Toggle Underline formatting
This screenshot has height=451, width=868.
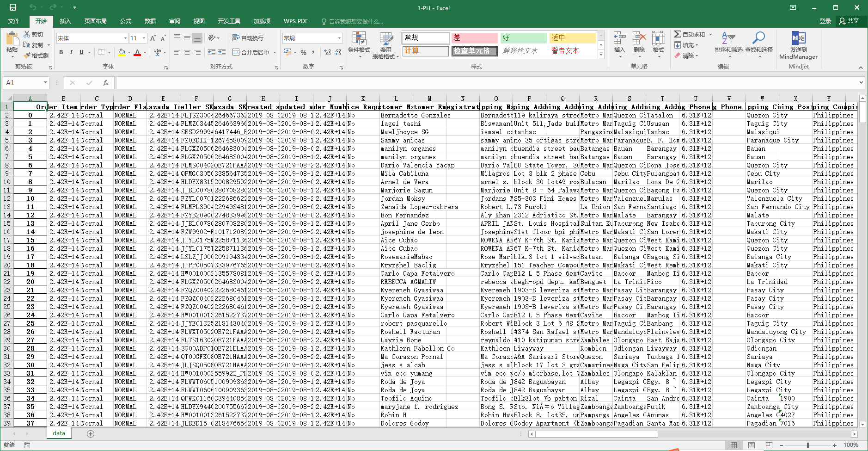81,52
